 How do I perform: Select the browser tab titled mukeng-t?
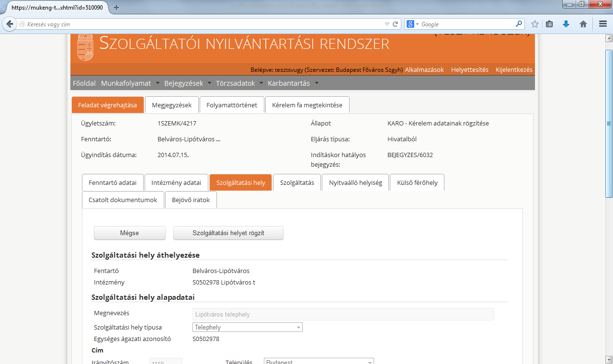click(x=57, y=8)
